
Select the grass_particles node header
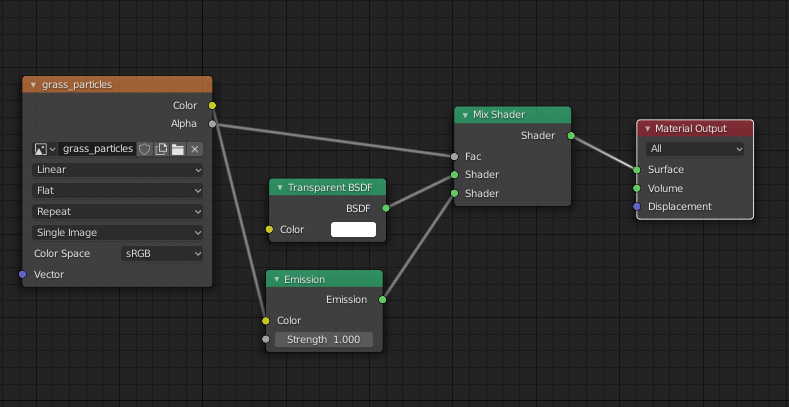117,85
